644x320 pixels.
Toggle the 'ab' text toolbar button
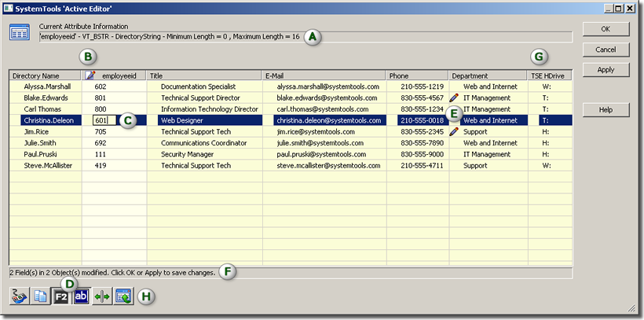click(81, 296)
